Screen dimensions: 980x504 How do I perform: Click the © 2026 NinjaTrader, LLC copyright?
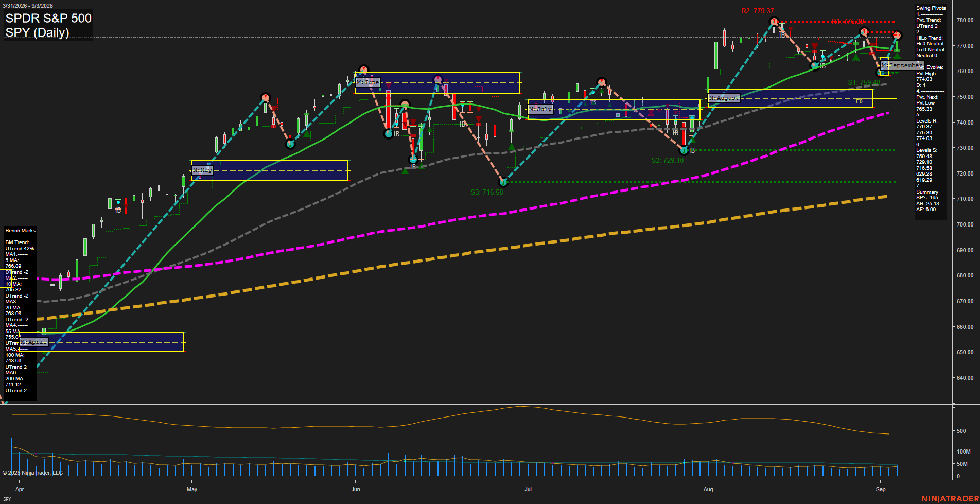32,473
